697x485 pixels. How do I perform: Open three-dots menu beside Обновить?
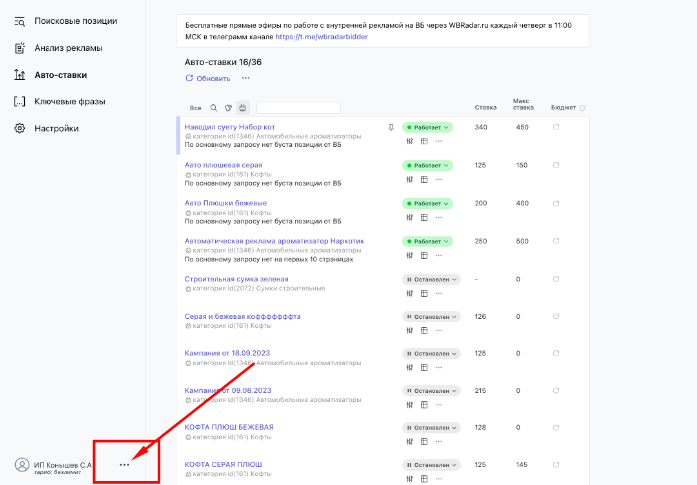[246, 78]
